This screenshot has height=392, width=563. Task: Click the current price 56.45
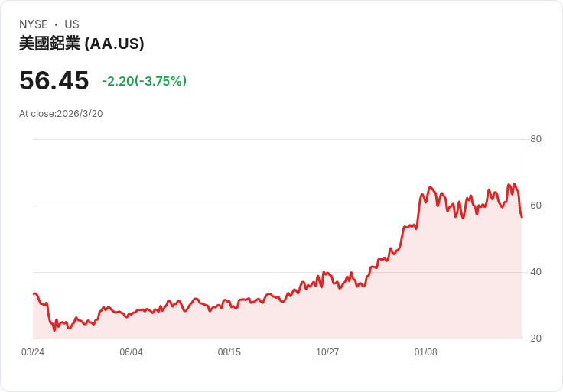tap(54, 80)
